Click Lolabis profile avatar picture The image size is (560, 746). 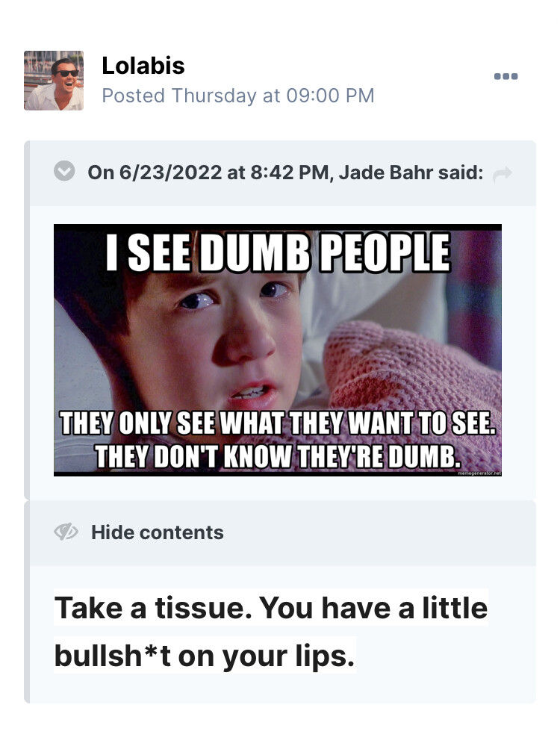[x=54, y=81]
